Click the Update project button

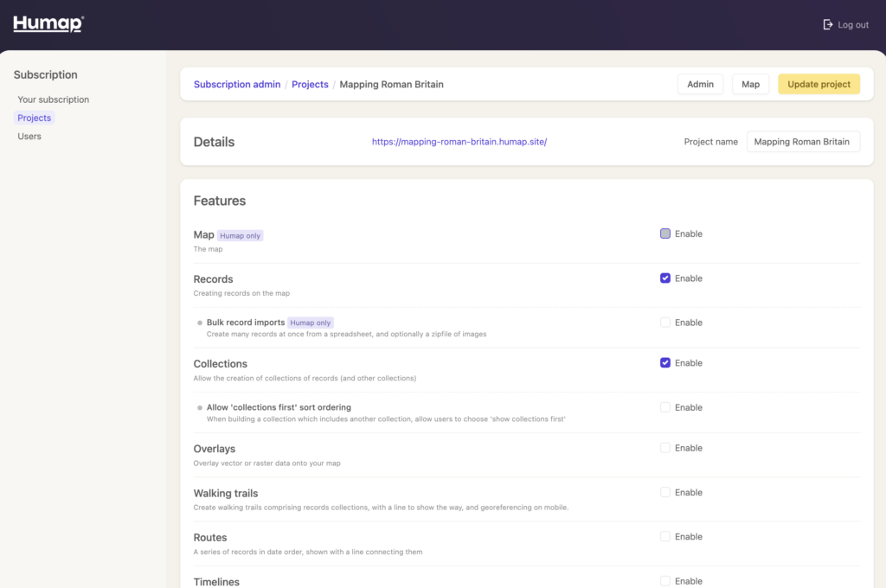pyautogui.click(x=819, y=84)
